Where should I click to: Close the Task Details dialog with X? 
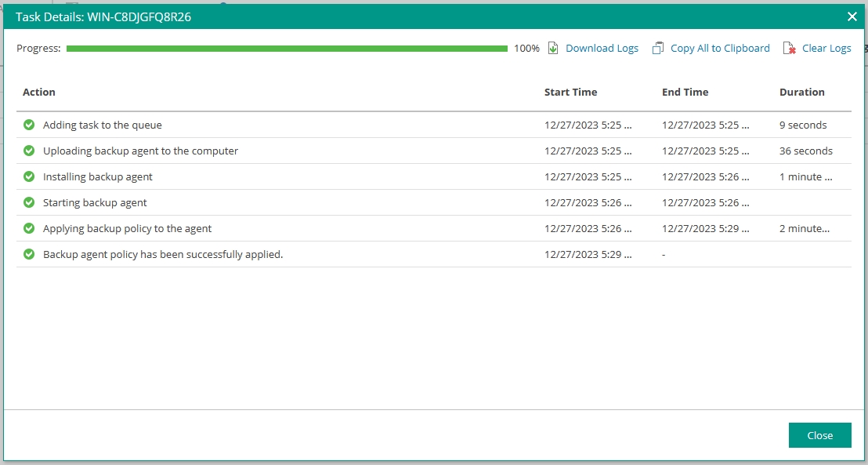[852, 16]
